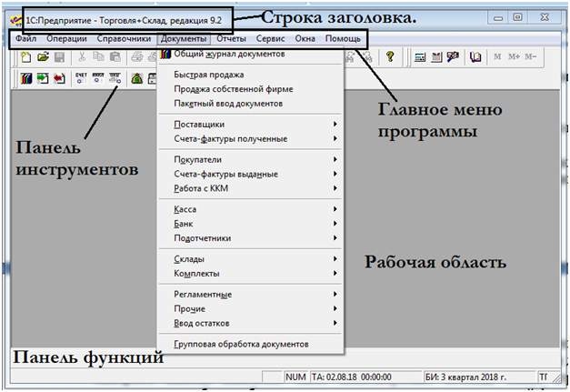Open the Операции menu
The width and height of the screenshot is (570, 392).
[x=66, y=38]
